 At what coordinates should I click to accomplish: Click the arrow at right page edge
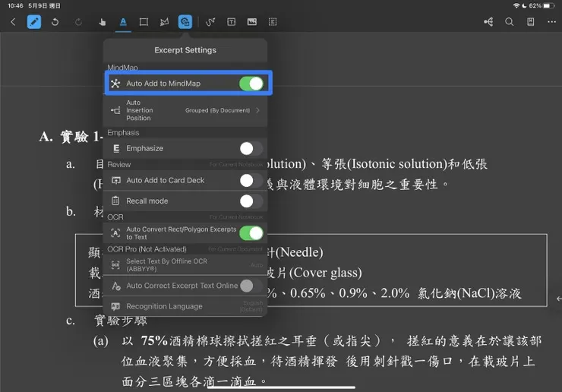[x=559, y=299]
